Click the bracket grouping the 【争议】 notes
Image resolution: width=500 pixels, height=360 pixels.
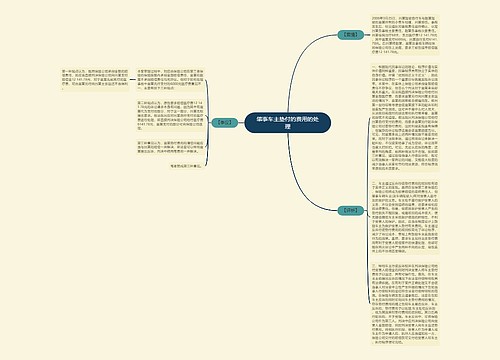pos(208,123)
